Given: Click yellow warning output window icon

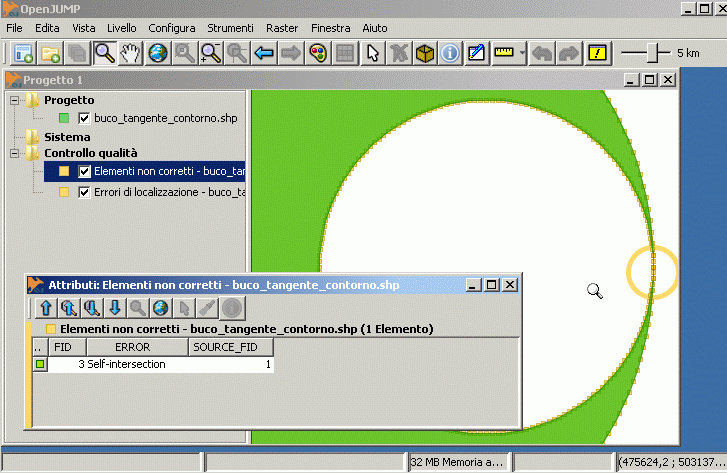Looking at the screenshot, I should click(x=597, y=53).
